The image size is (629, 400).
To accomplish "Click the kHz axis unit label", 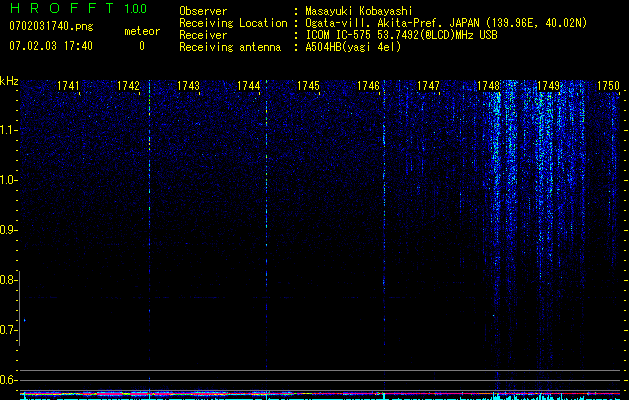I will click(x=9, y=81).
